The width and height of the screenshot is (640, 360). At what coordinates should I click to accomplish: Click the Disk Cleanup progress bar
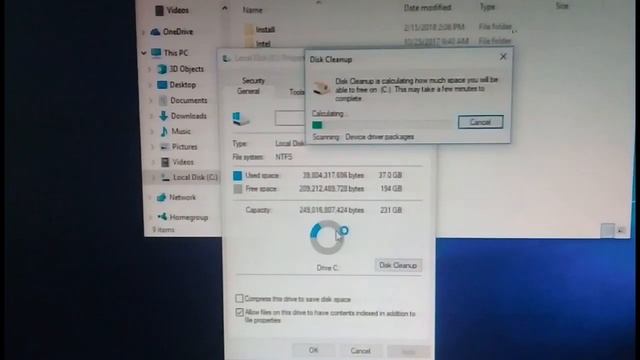click(382, 124)
